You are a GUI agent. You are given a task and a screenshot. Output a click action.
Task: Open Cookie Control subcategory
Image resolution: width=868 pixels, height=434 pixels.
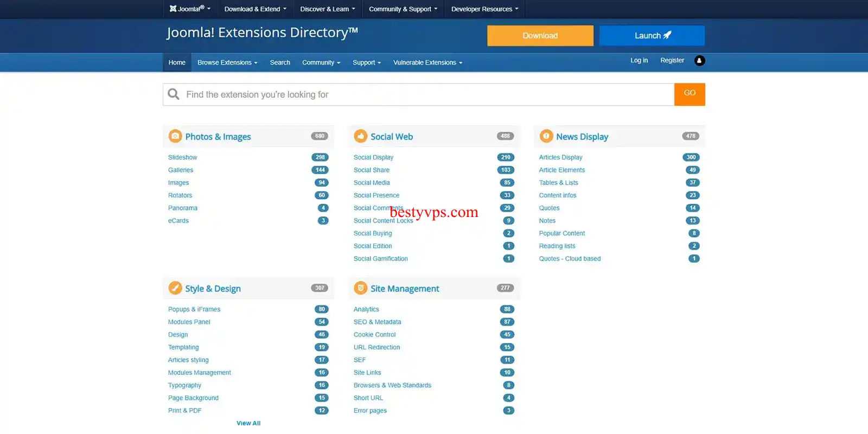point(374,335)
